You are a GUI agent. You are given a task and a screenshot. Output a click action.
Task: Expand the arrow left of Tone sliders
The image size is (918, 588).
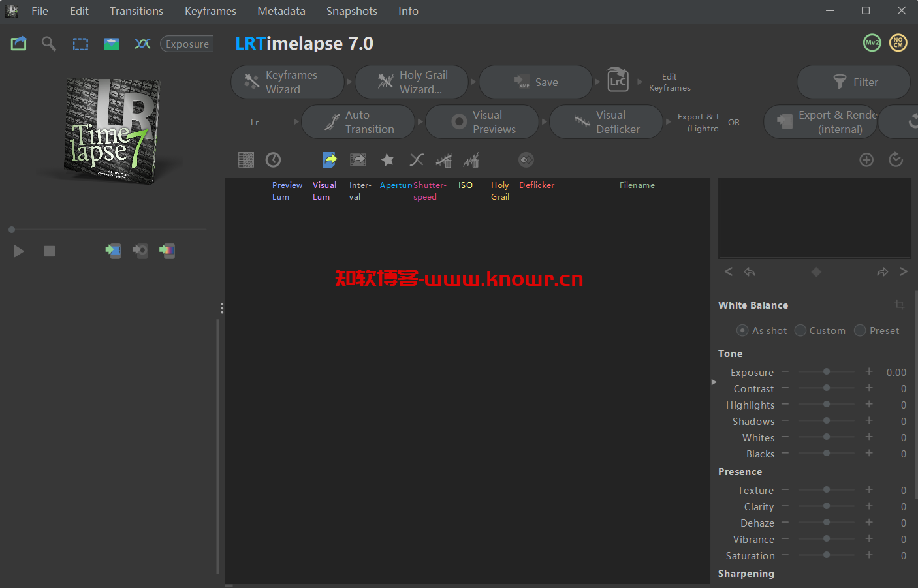click(714, 382)
